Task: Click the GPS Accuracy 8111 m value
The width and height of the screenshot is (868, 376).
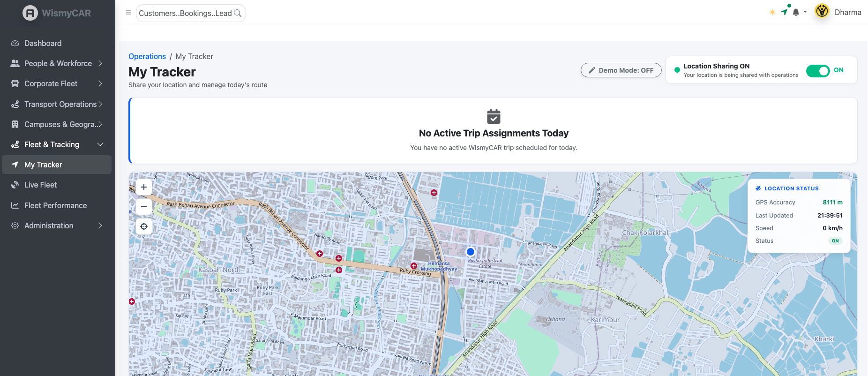Action: (x=832, y=203)
